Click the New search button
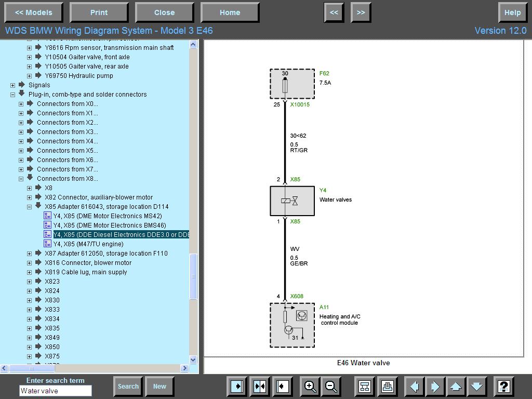Screen dimensions: 532x399 (159, 387)
